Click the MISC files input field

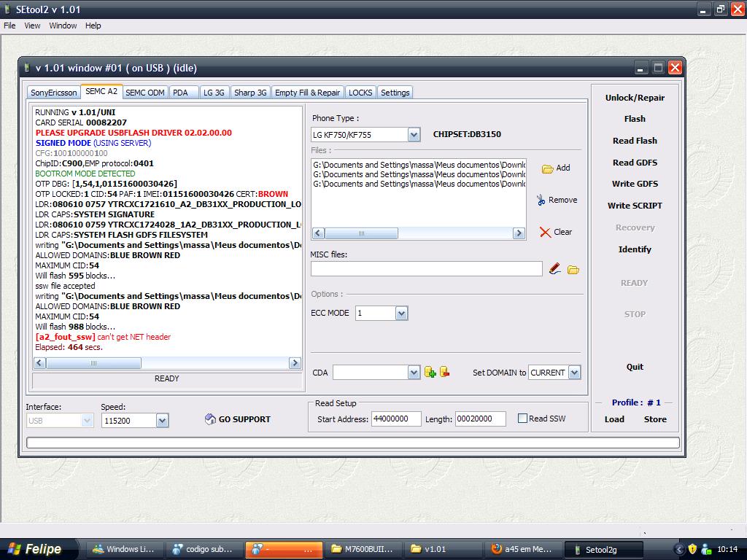(x=426, y=269)
